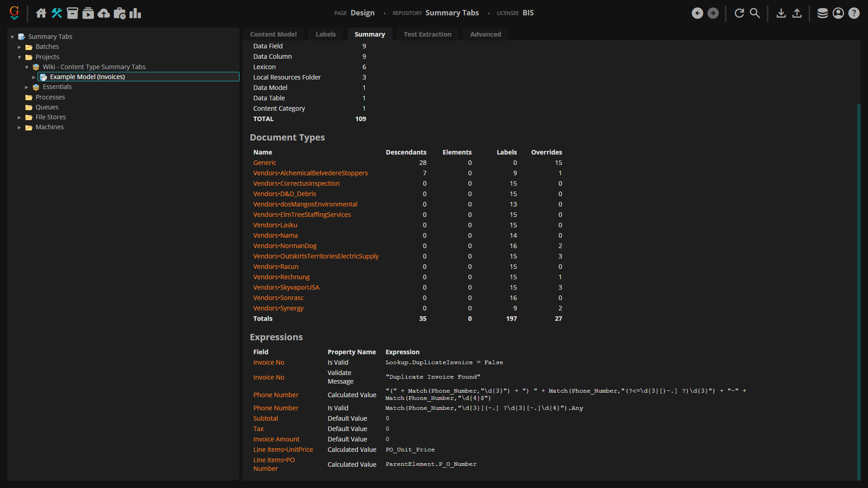Click the Design tools icon

[x=57, y=13]
